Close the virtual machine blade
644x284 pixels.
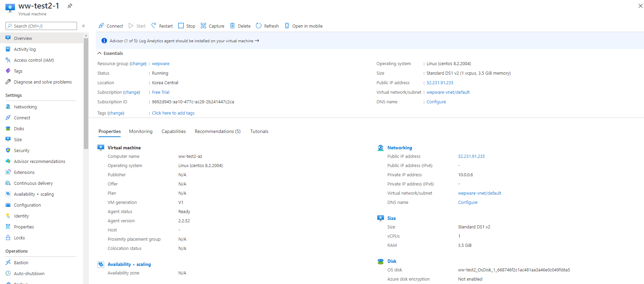pyautogui.click(x=640, y=6)
